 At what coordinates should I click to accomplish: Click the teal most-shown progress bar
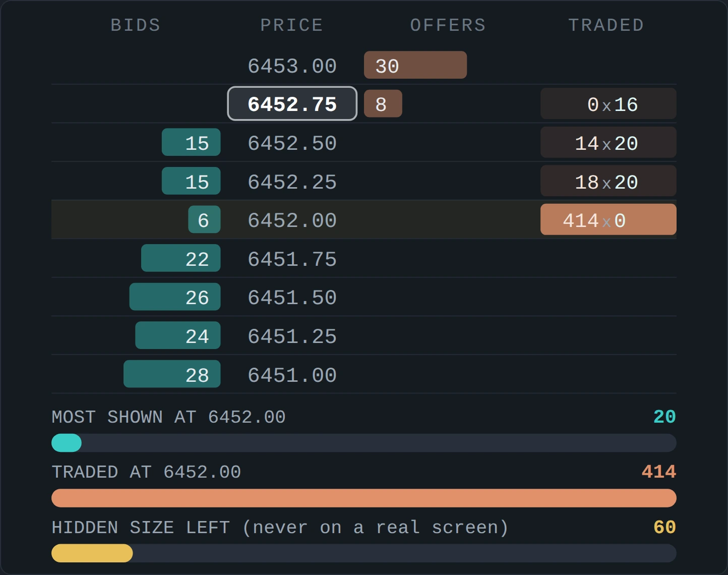(x=364, y=443)
